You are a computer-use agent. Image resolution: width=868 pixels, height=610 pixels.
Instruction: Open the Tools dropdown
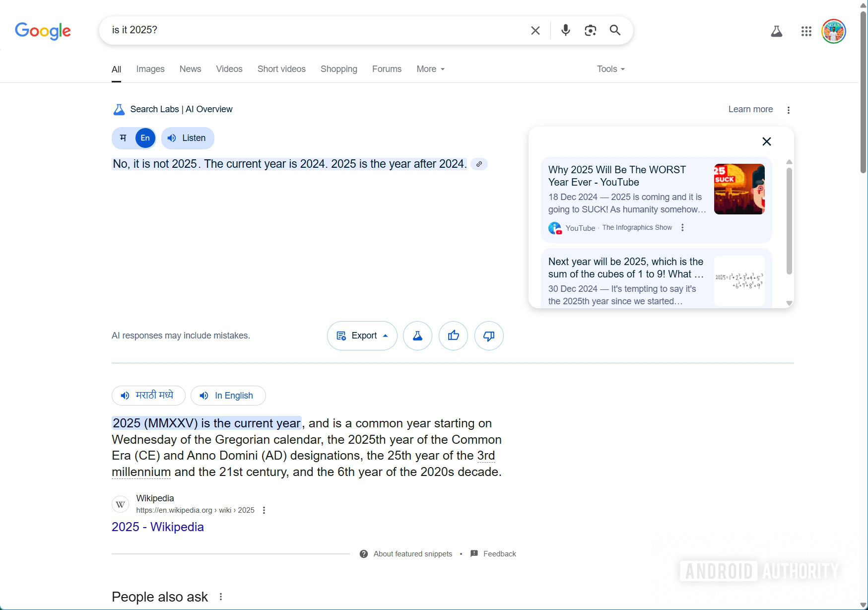[610, 69]
